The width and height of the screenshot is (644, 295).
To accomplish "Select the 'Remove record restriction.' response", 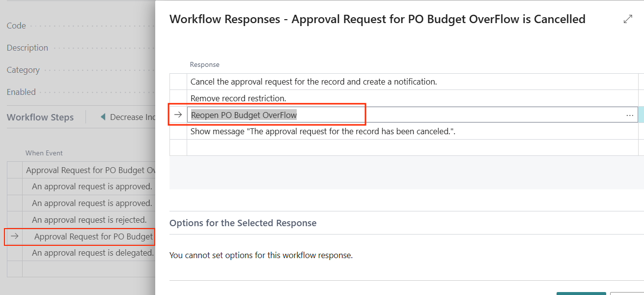I will [x=238, y=98].
